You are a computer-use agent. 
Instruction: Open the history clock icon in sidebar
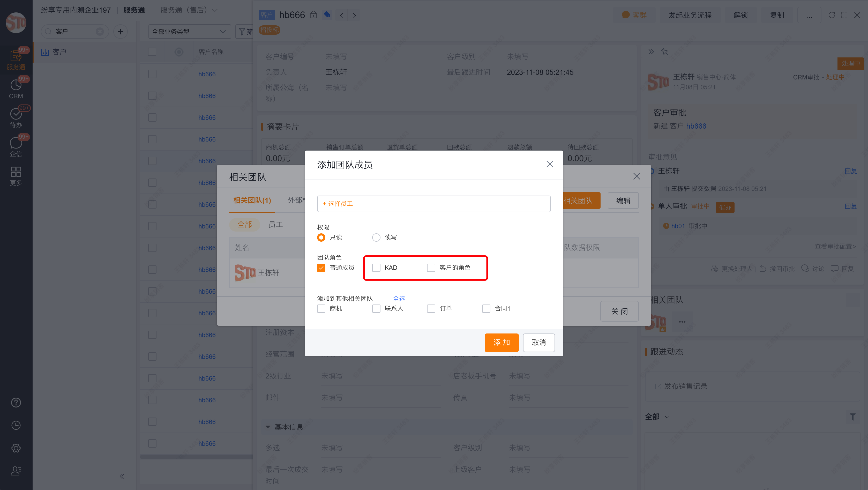16,425
